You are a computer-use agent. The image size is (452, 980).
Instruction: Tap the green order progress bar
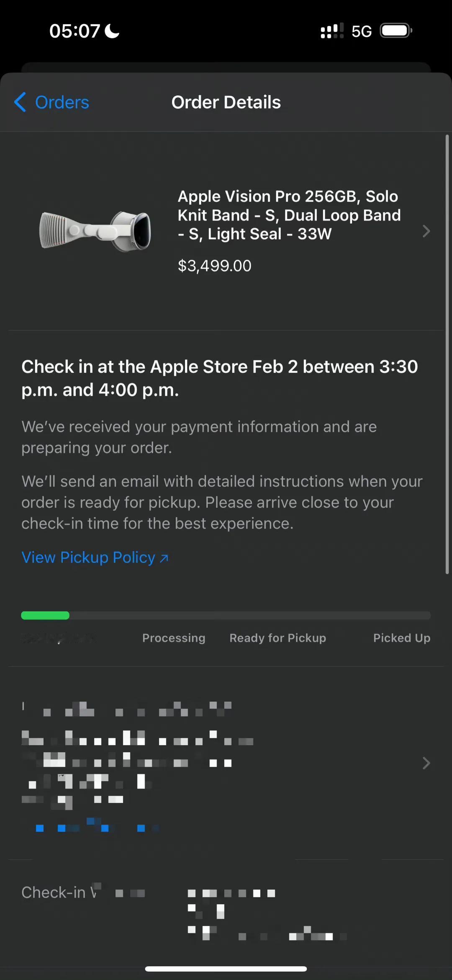coord(45,615)
